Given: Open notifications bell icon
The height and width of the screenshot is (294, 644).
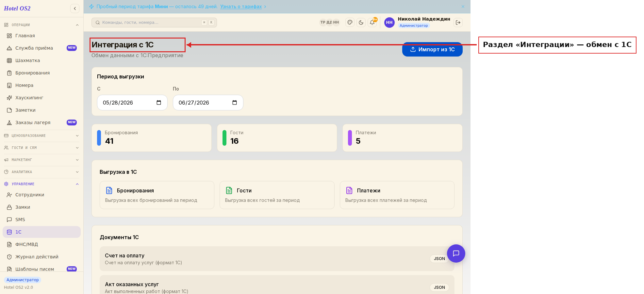Looking at the screenshot, I should coord(372,23).
